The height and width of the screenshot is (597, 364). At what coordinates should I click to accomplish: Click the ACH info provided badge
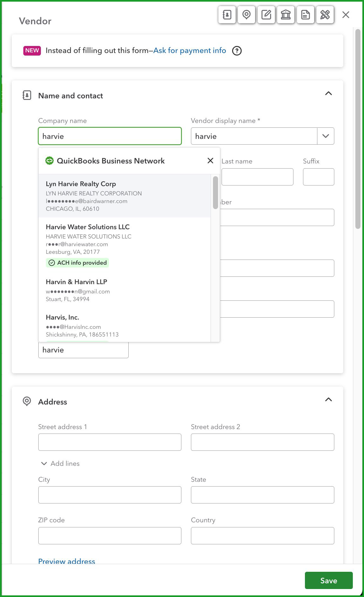tap(77, 263)
